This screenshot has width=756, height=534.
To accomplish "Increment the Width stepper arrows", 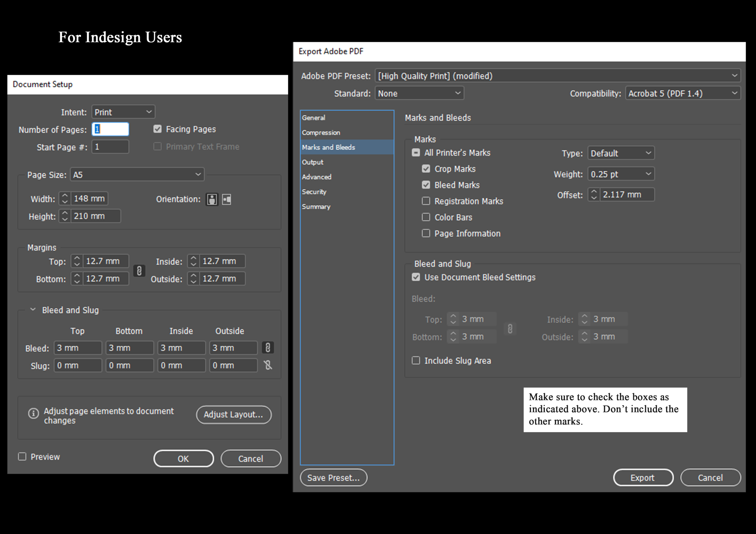I will 65,196.
